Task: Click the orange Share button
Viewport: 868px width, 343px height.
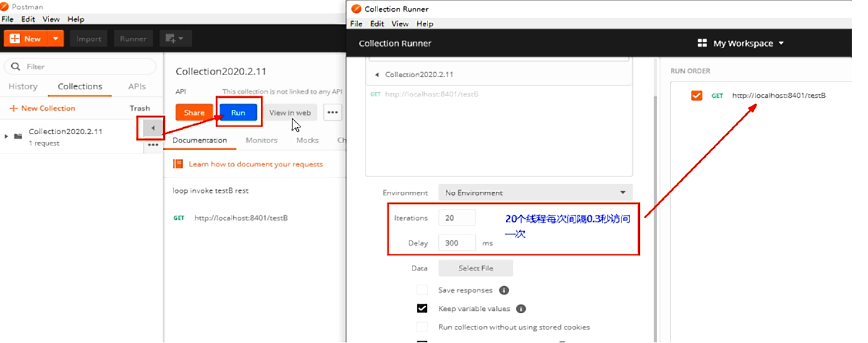Action: (x=194, y=113)
